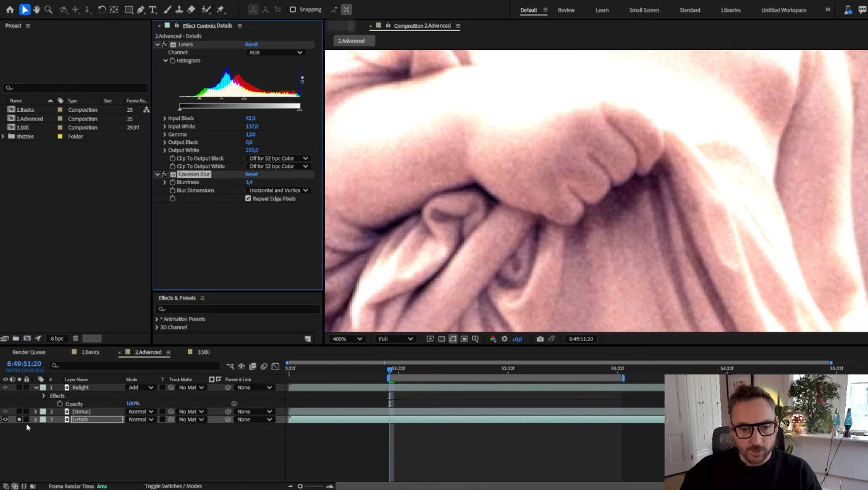This screenshot has width=868, height=490.
Task: Select the Pen tool
Action: (141, 9)
